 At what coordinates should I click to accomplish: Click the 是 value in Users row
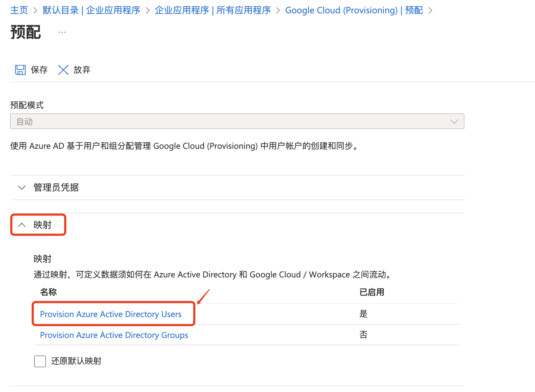tap(363, 314)
